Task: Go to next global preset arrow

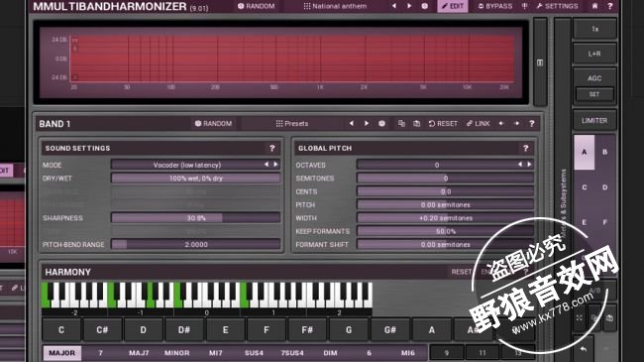Action: (x=409, y=6)
